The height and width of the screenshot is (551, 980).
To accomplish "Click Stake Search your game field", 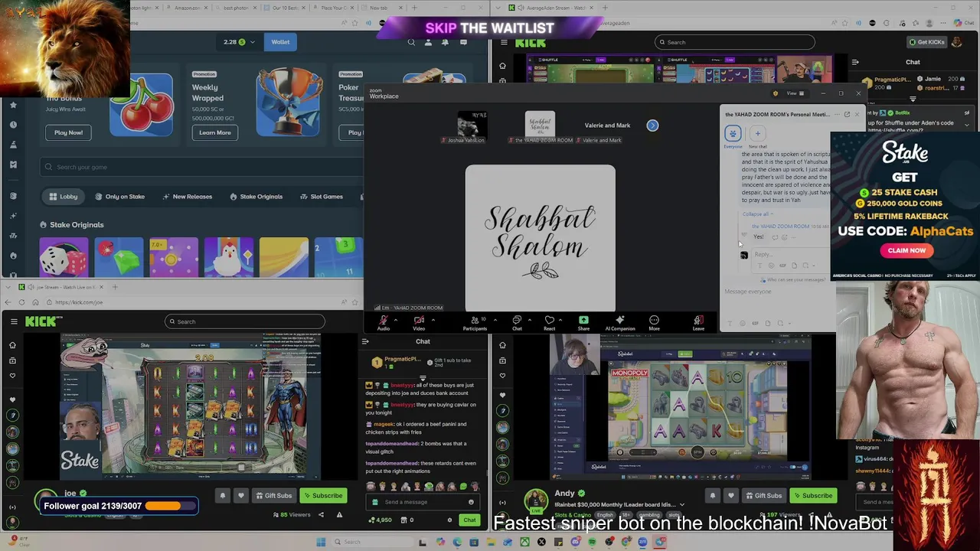I will 201,167.
